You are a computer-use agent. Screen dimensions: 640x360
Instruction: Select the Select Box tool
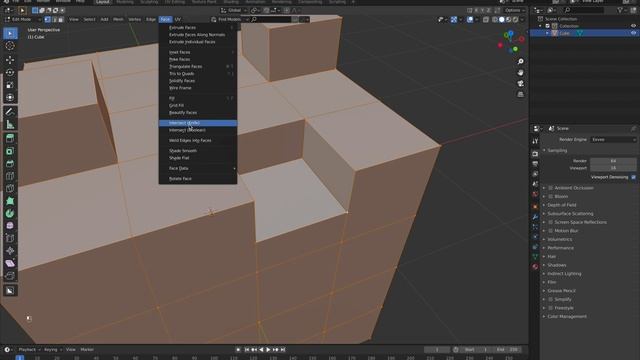(x=10, y=33)
